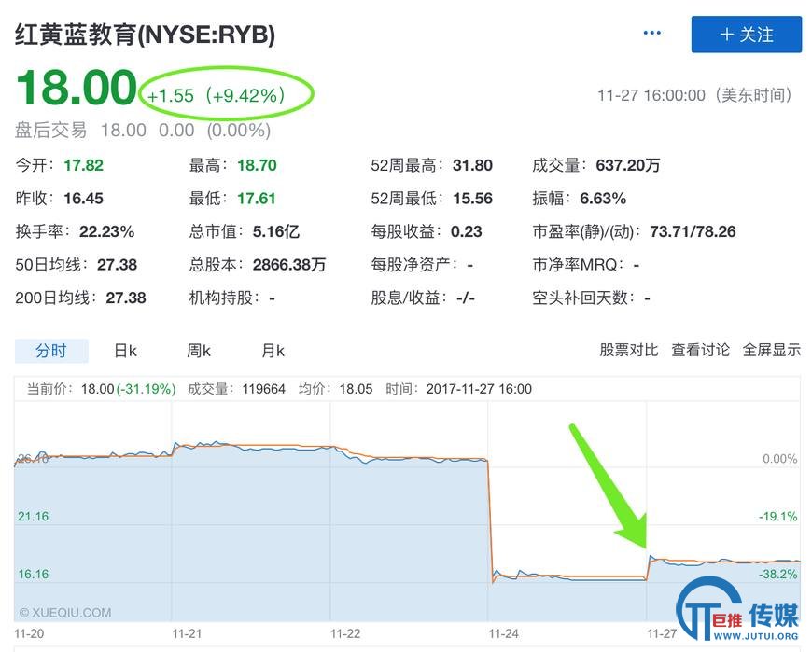Click the -38.2% axis label

click(x=777, y=575)
